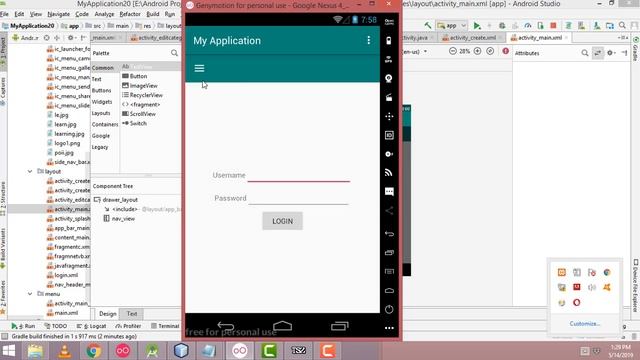Open the Navigate menu
Viewport: 640px width, 360px height.
(58, 14)
